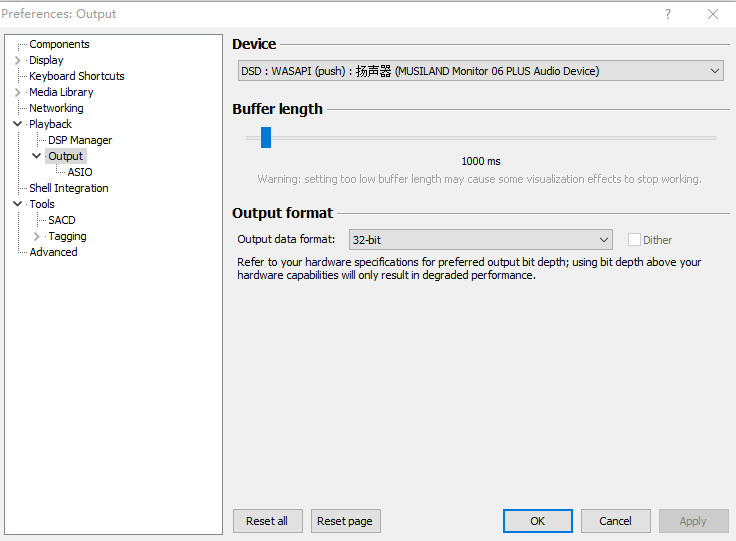The height and width of the screenshot is (541, 736).
Task: Expand the Tagging tree node
Action: (37, 236)
